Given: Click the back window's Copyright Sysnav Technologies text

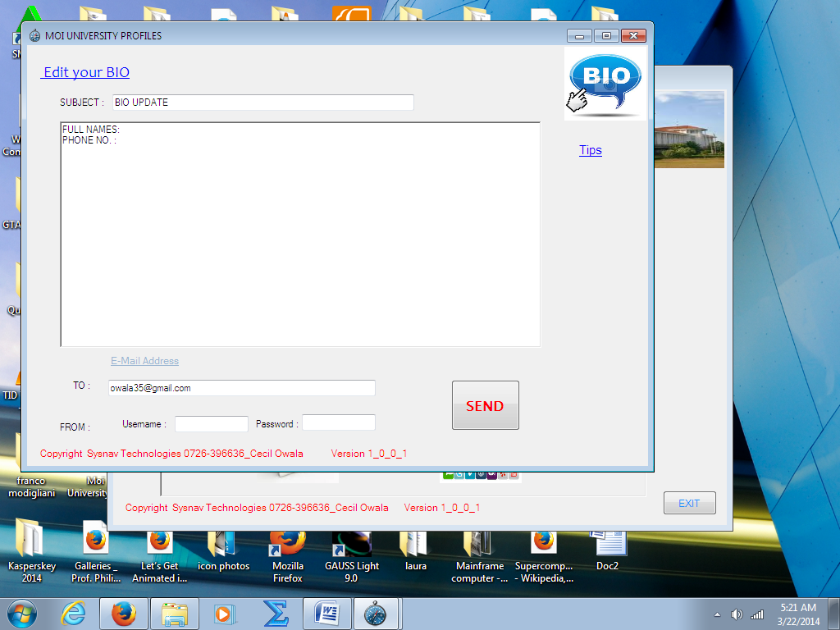Looking at the screenshot, I should point(257,508).
